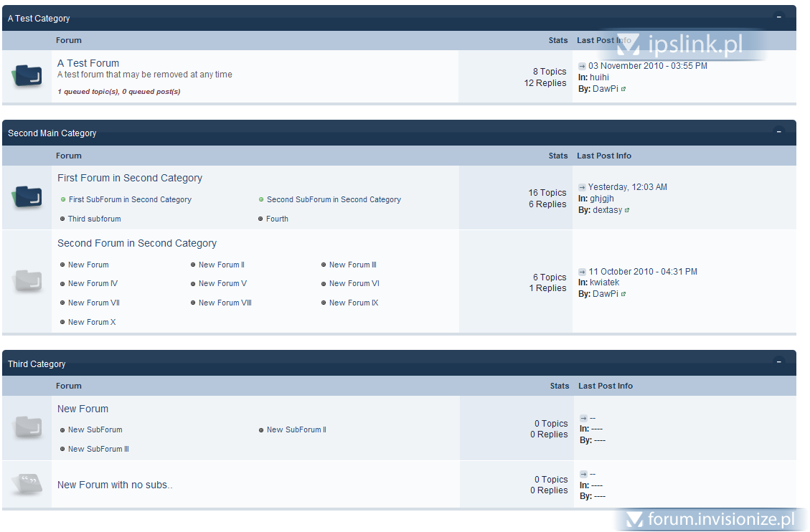Go to last post arrow icon for 03 November 2010

[x=582, y=66]
